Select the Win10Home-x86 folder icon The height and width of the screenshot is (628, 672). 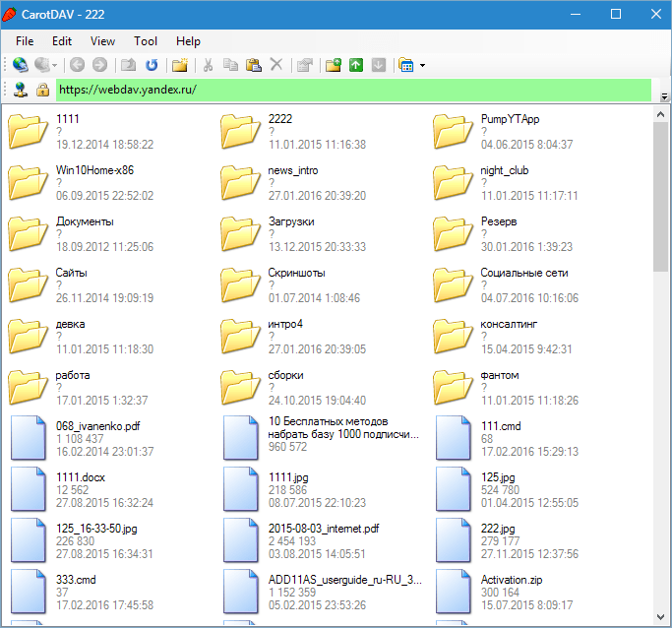28,183
